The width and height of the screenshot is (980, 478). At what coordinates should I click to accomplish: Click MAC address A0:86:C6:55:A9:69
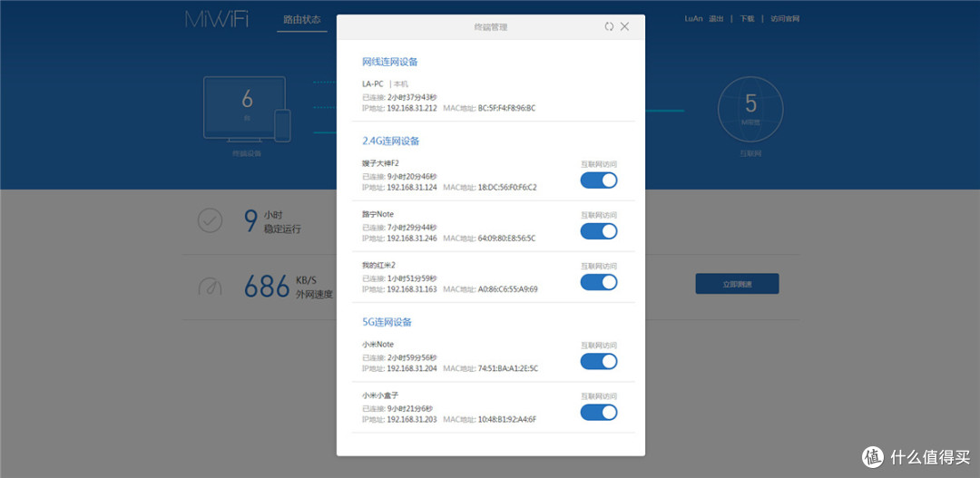[507, 289]
